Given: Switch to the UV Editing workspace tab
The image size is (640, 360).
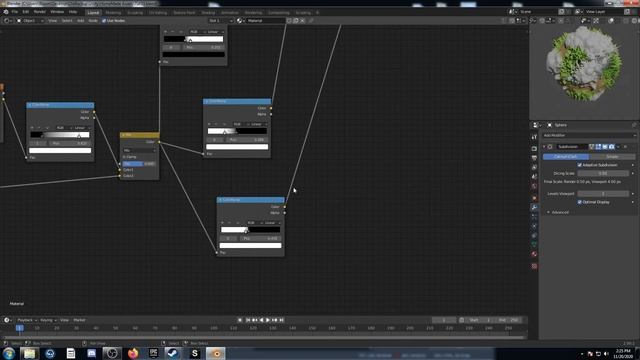Looking at the screenshot, I should (158, 12).
